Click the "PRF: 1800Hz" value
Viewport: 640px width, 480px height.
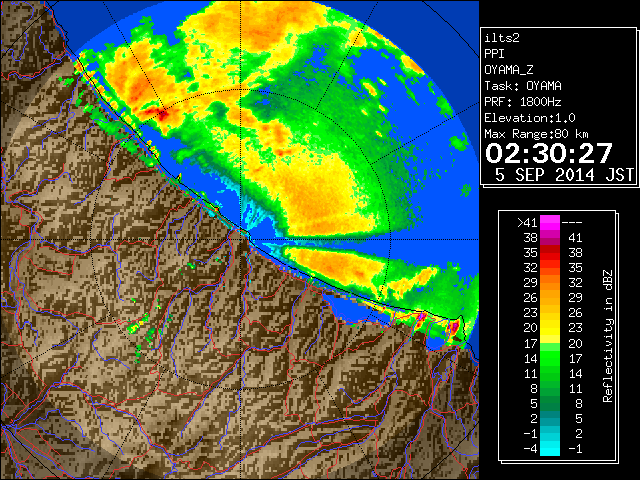pos(523,102)
